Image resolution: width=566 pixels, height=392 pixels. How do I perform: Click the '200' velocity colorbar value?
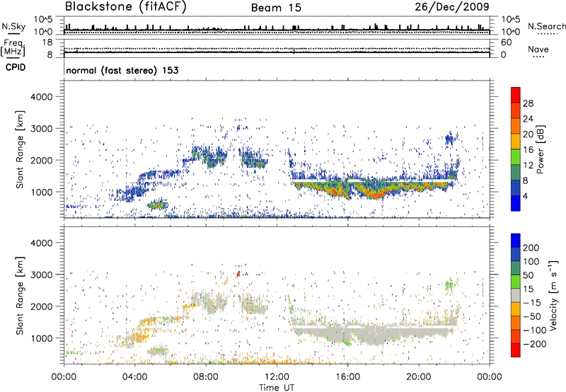coord(531,248)
